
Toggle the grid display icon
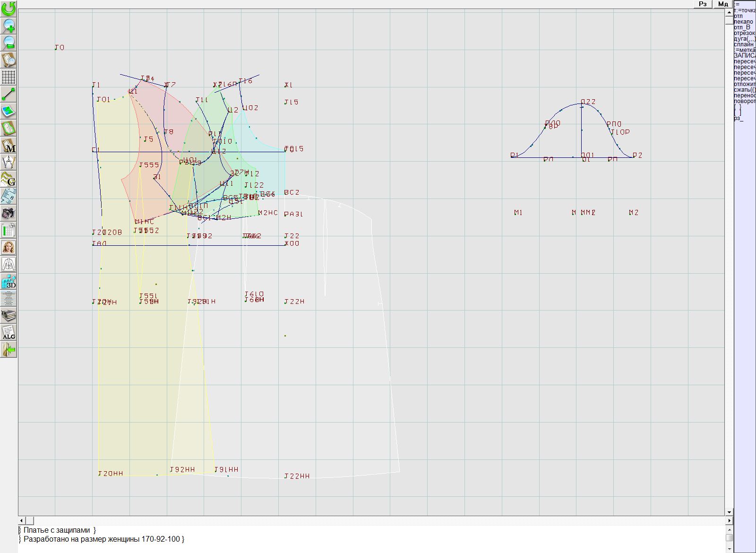[x=9, y=77]
